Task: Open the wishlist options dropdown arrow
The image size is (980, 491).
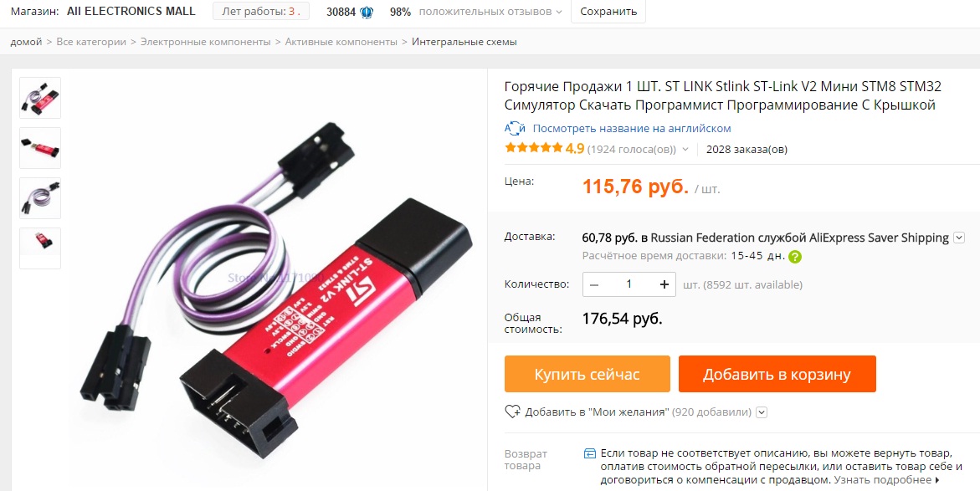Action: coord(762,412)
